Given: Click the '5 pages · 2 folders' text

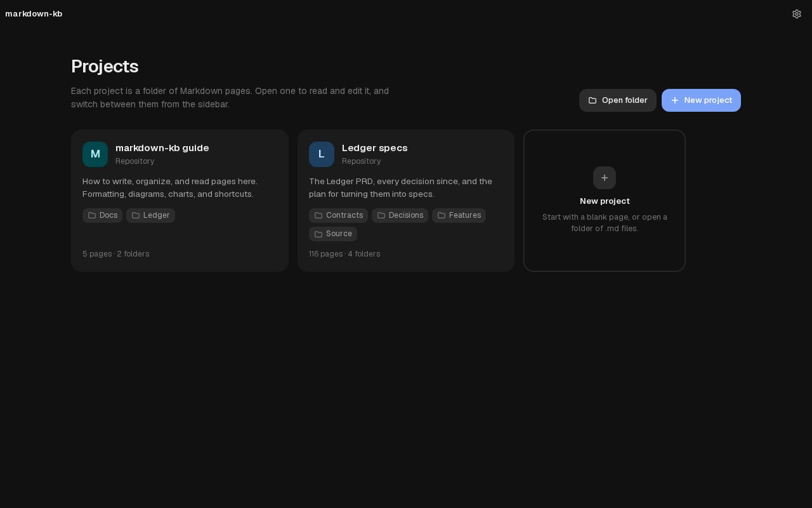Looking at the screenshot, I should click(x=116, y=254).
